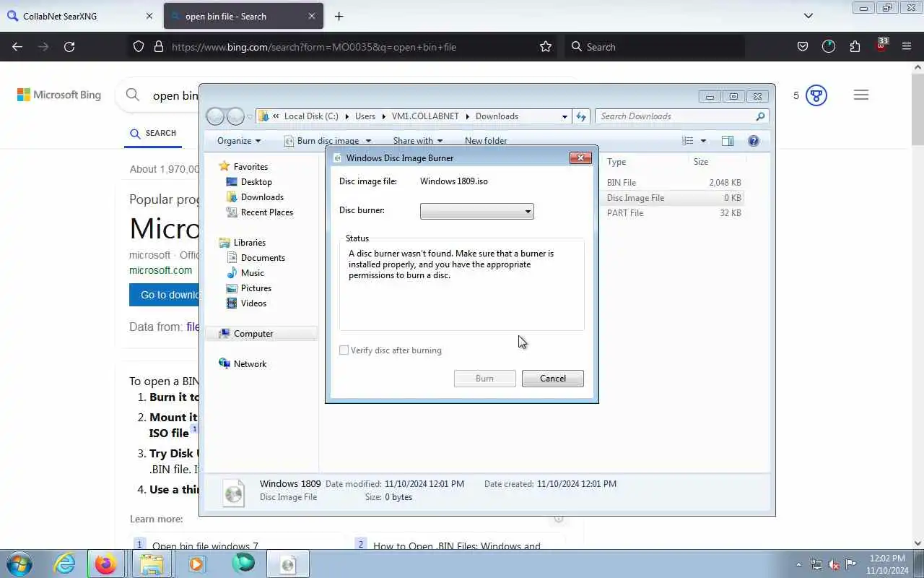The image size is (924, 578).
Task: Reload the Bing page
Action: [x=69, y=46]
